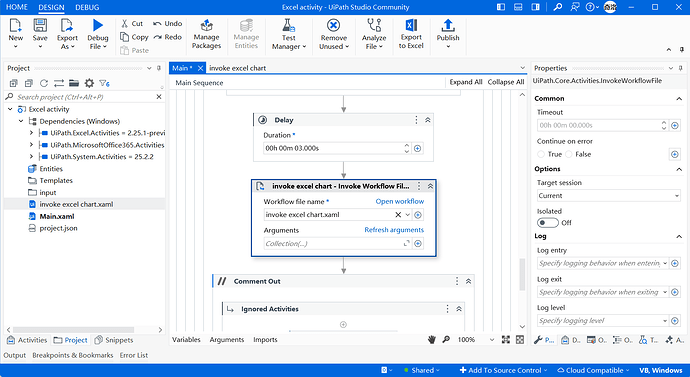Click the Search project input field

[84, 97]
